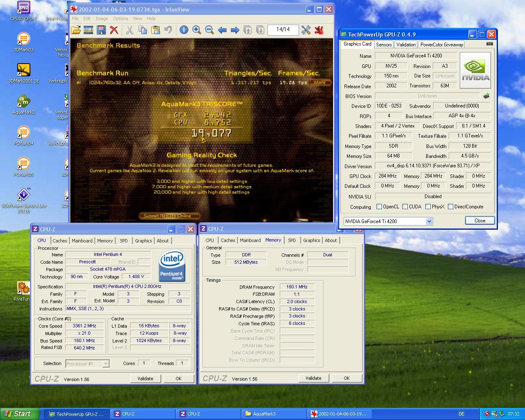525x420 pixels.
Task: Switch to Mainboard tab in left CPU-Z window
Action: click(82, 241)
